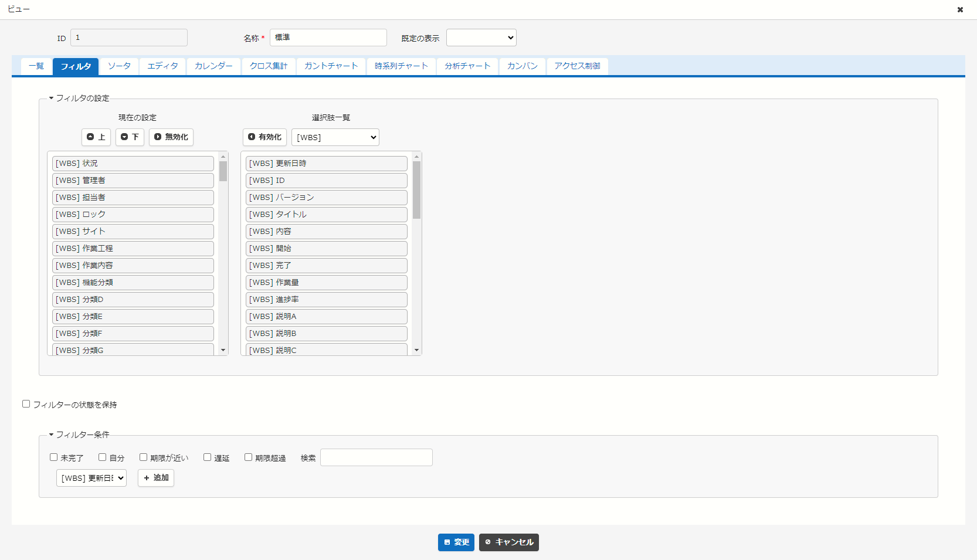This screenshot has height=560, width=977.
Task: Open the エディタ tab
Action: 162,66
